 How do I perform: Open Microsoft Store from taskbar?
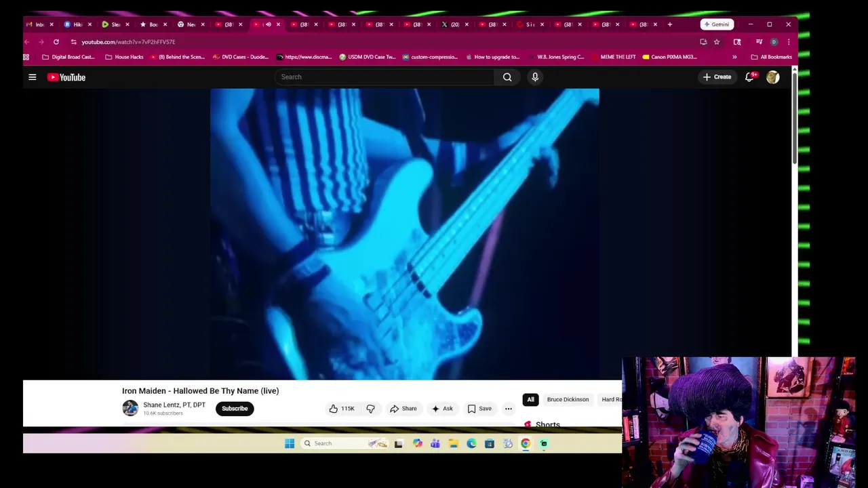coord(489,443)
